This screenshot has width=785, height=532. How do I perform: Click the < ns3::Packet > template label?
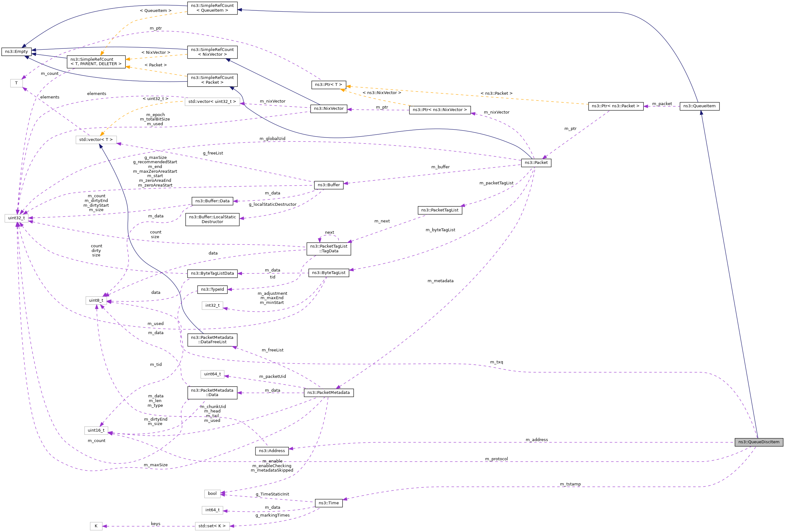(496, 93)
